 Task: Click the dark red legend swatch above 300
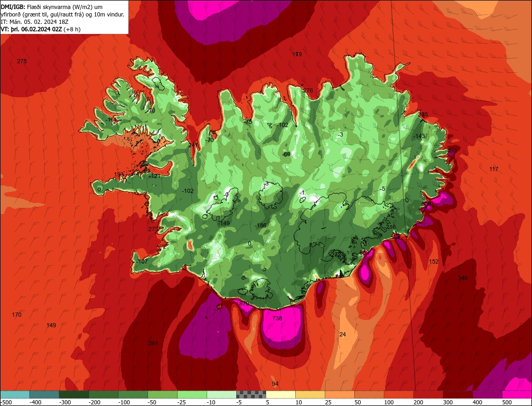(458, 394)
